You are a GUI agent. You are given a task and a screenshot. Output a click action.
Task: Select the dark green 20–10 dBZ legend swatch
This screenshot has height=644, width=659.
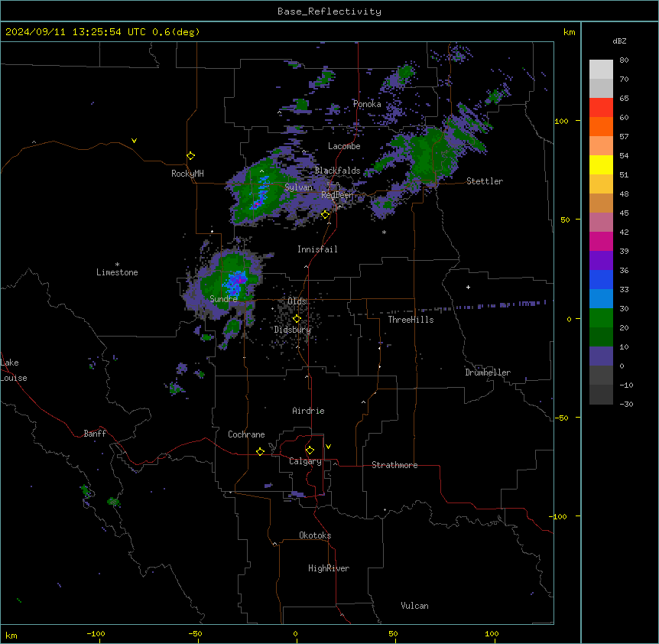tap(601, 337)
